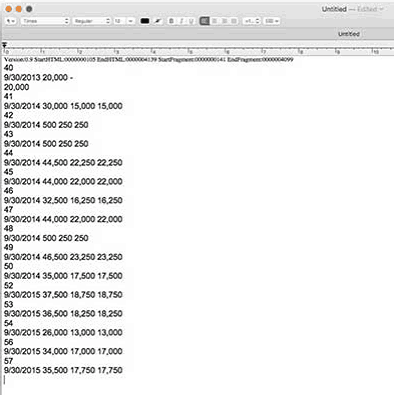This screenshot has height=395, width=394.
Task: Select justified alignment
Action: tap(234, 21)
